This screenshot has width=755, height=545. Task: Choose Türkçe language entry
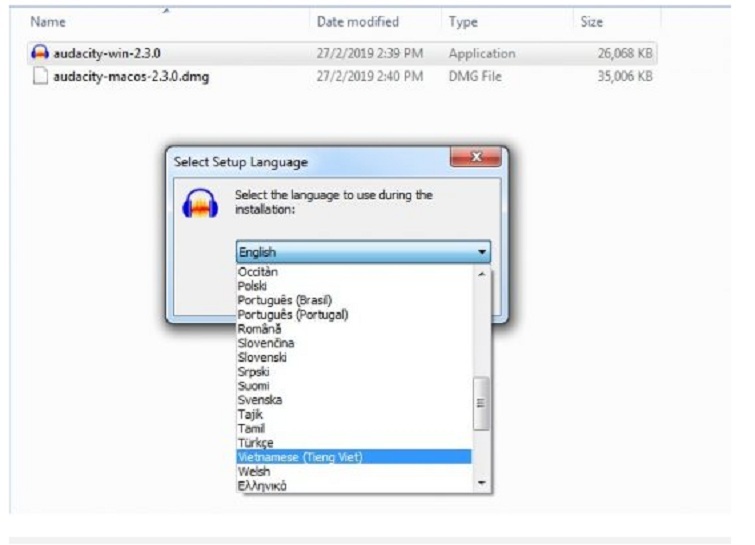(x=255, y=442)
